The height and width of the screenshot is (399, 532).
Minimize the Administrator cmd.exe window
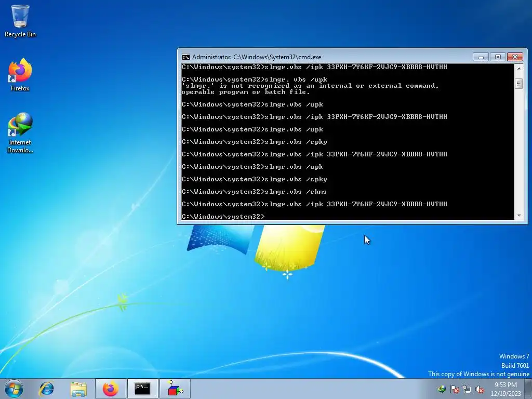coord(481,57)
